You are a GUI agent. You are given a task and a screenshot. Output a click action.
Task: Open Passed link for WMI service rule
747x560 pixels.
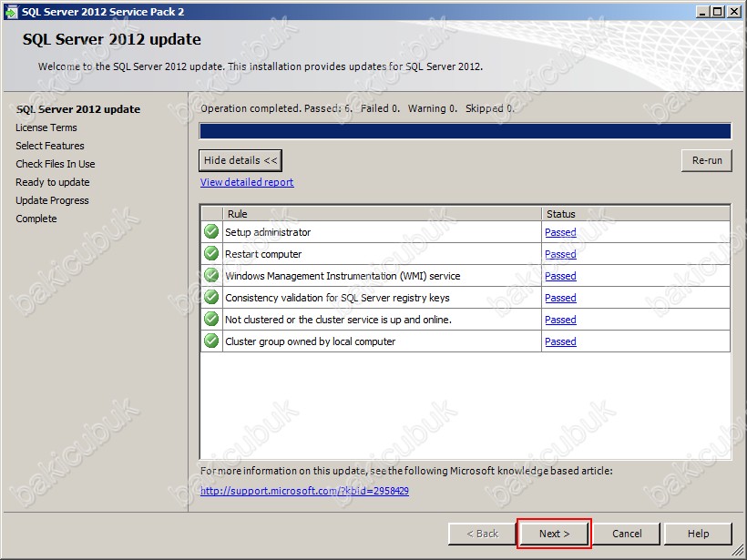[x=560, y=276]
